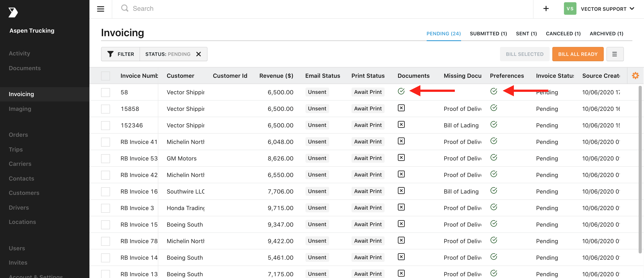Click the VS avatar badge
This screenshot has width=644, height=278.
tap(570, 9)
